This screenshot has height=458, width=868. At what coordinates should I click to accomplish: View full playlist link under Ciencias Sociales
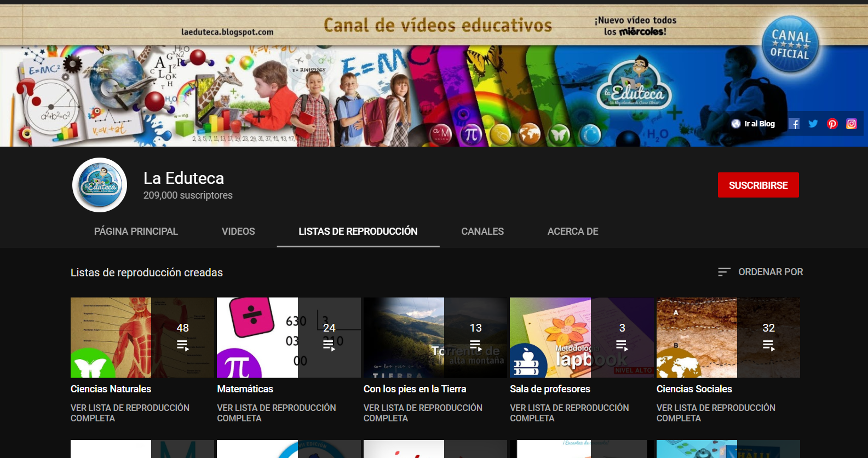pos(716,413)
